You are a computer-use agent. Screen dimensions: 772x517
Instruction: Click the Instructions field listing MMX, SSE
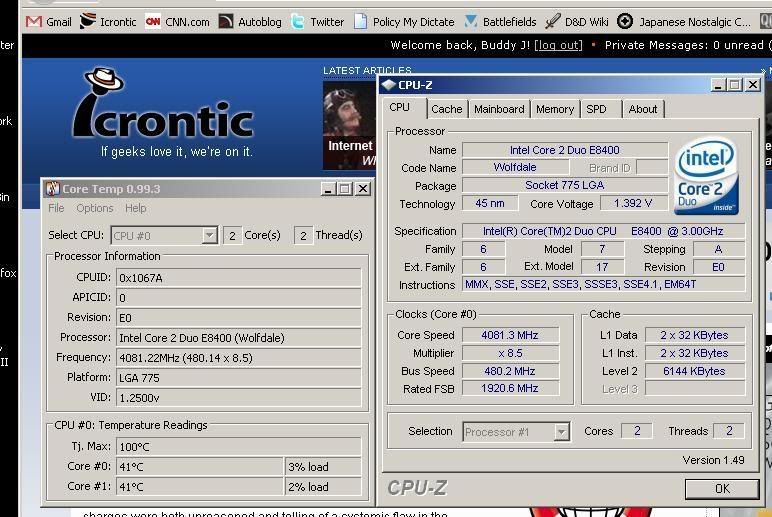click(x=603, y=284)
